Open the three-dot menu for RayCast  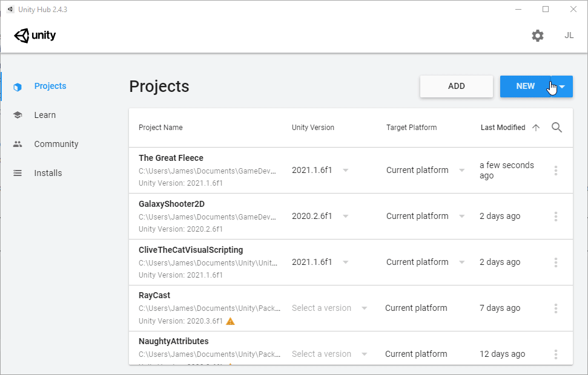point(555,308)
